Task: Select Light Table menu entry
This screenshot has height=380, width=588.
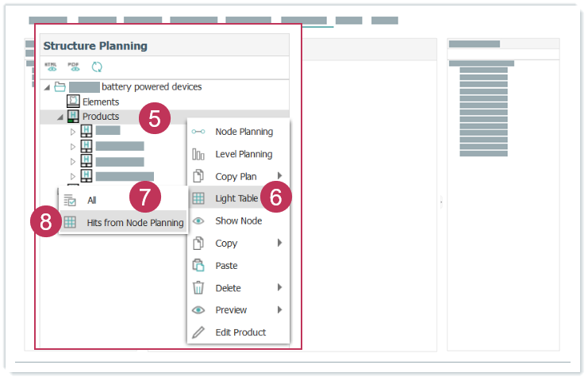Action: pos(236,198)
